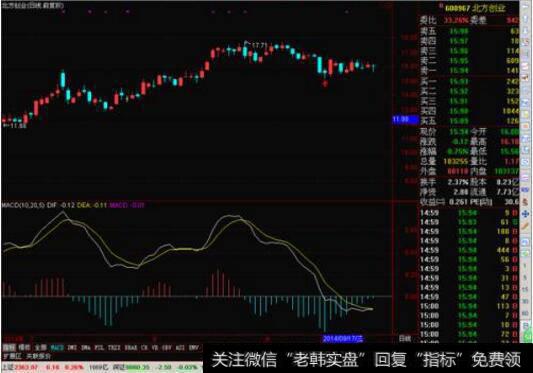Viewport: 533px width, 373px height.
Task: Click the 上证 index in the status bar
Action: (8, 368)
